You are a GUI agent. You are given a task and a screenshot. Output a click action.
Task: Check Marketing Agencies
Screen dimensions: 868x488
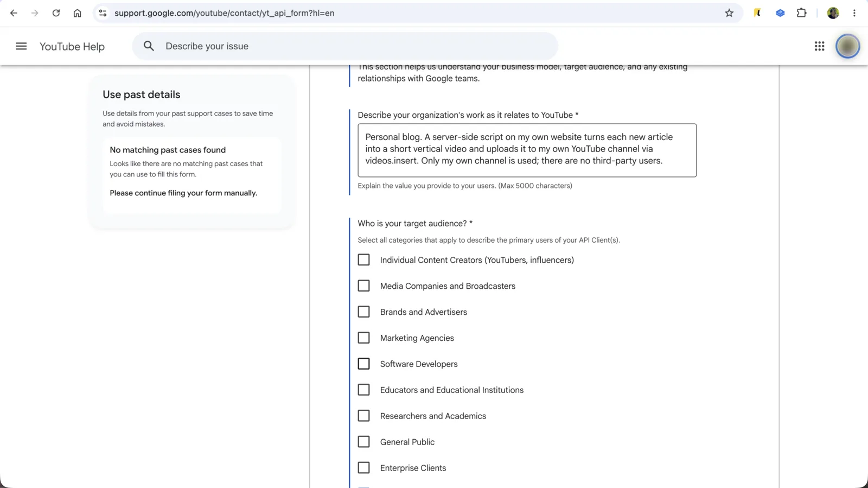[363, 338]
